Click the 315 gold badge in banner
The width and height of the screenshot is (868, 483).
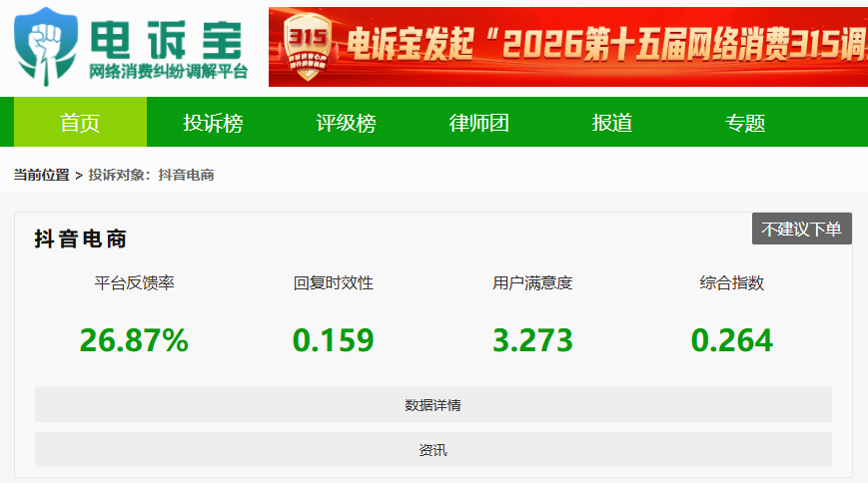308,47
